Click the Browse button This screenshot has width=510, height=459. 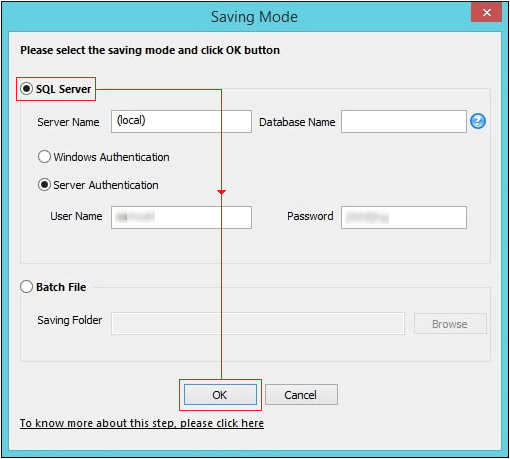pos(450,324)
